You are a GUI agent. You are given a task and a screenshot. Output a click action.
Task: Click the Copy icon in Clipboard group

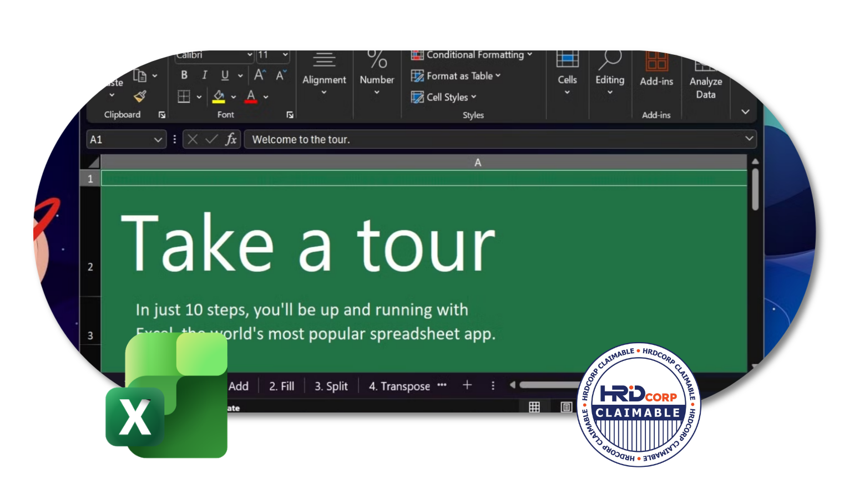(140, 75)
